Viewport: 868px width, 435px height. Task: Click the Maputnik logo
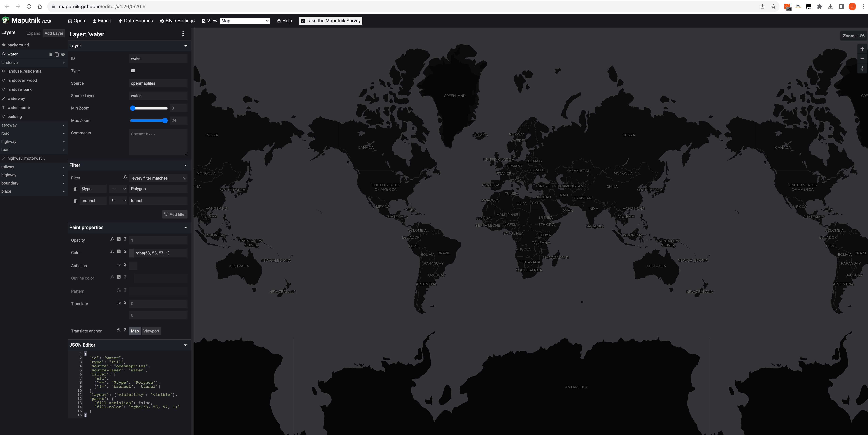coord(5,20)
